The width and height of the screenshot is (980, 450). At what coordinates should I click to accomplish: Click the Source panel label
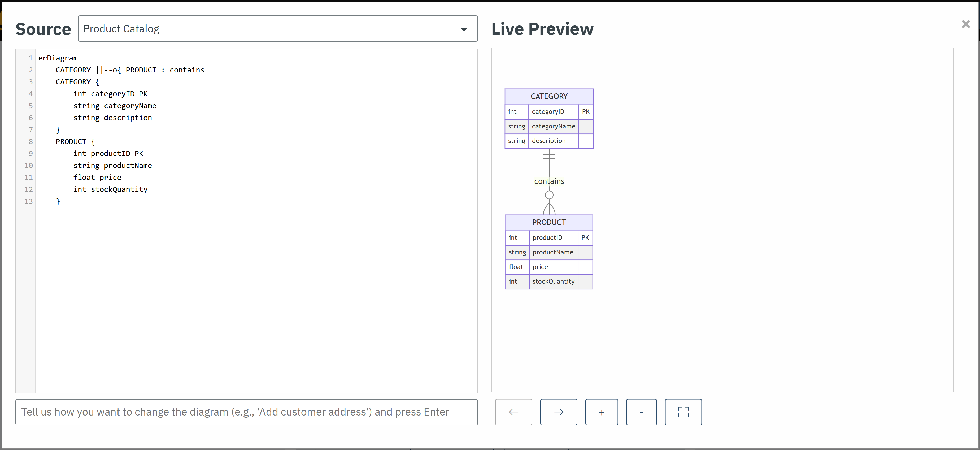pyautogui.click(x=43, y=29)
